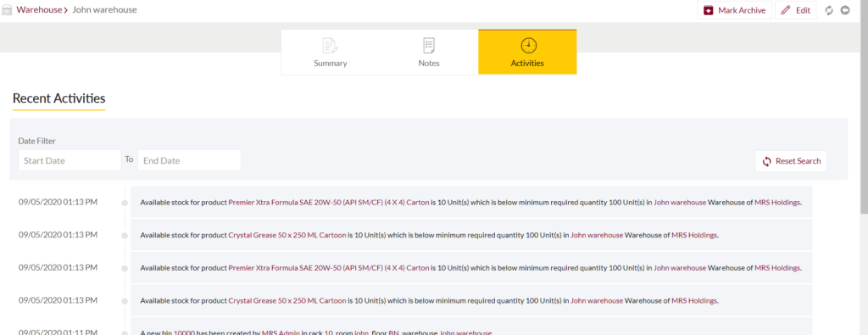
Task: Click the Date Filter label
Action: pos(37,141)
